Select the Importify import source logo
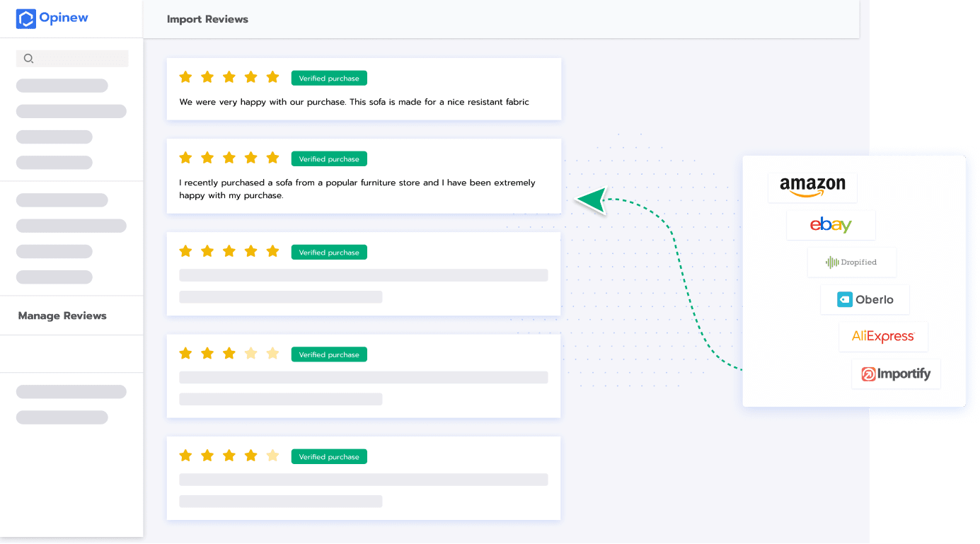This screenshot has width=980, height=544. coord(896,374)
